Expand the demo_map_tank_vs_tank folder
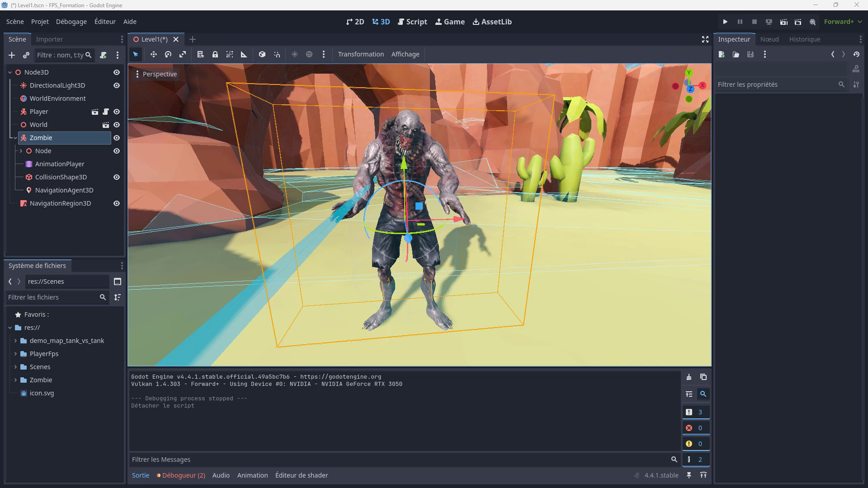This screenshot has width=868, height=488. (15, 341)
